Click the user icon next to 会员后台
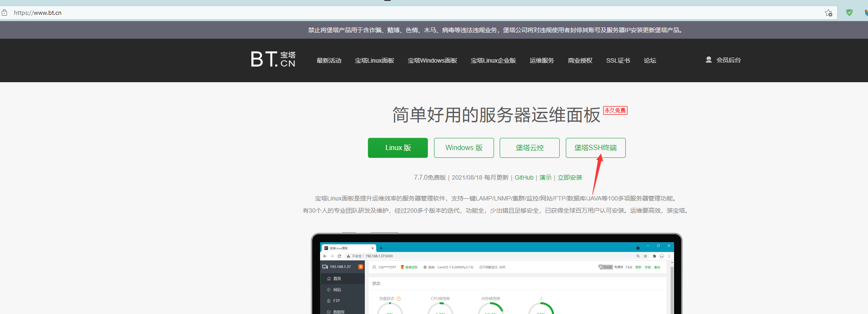The height and width of the screenshot is (314, 868). click(709, 60)
